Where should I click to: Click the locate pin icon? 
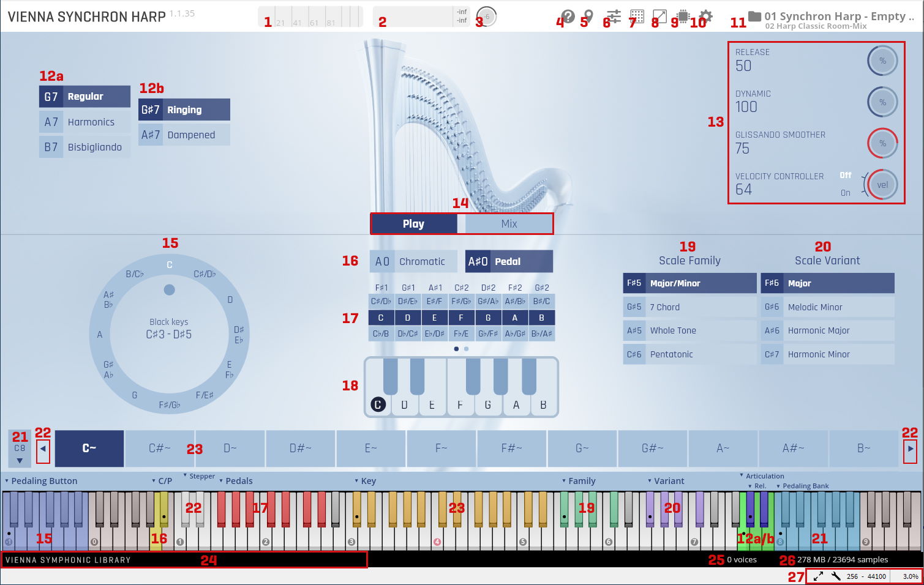pyautogui.click(x=588, y=16)
